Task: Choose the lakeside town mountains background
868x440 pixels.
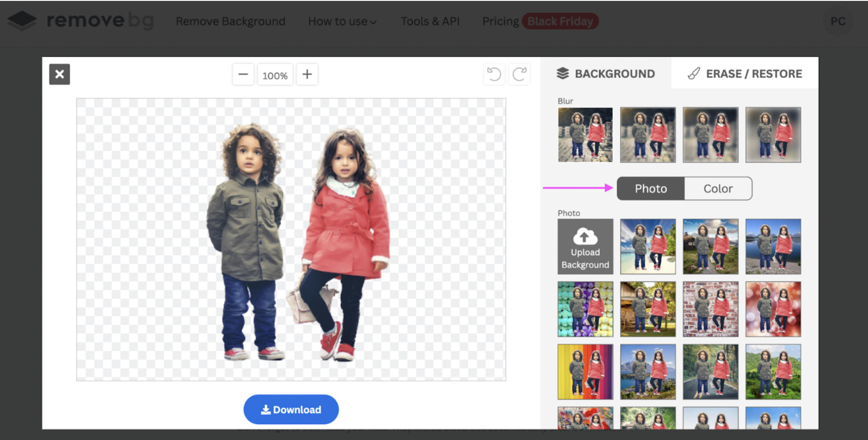Action: coord(648,371)
